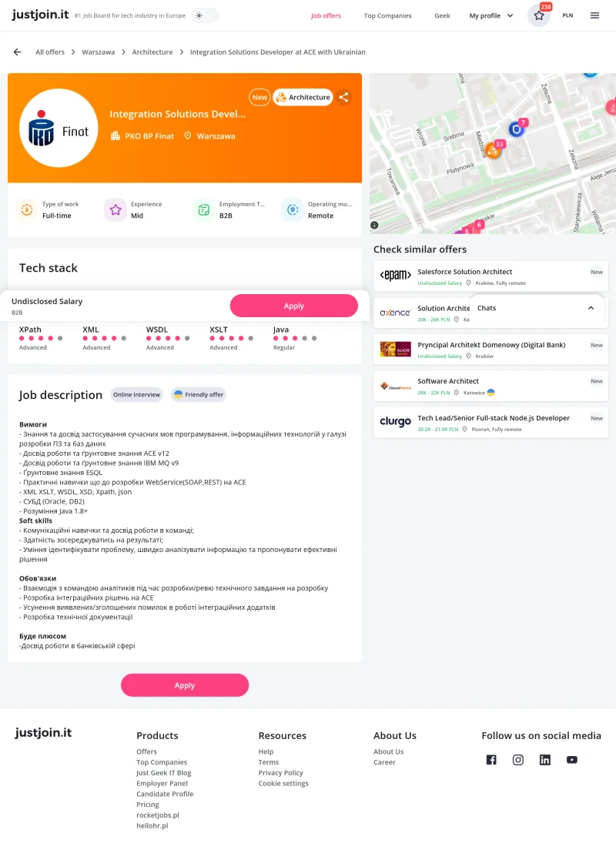Viewport: 616px width, 850px height.
Task: Expand the My profile dropdown
Action: coord(491,15)
